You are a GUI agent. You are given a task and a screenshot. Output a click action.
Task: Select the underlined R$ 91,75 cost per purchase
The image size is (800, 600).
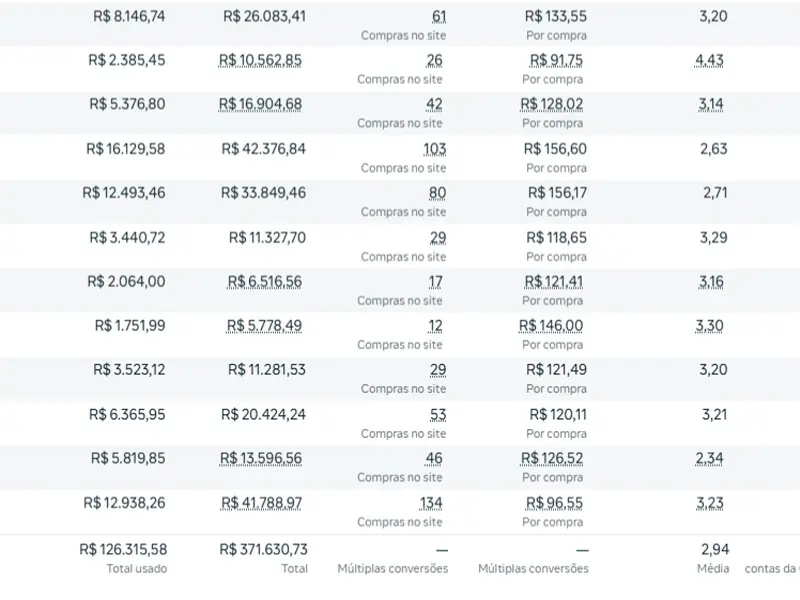[x=556, y=60]
